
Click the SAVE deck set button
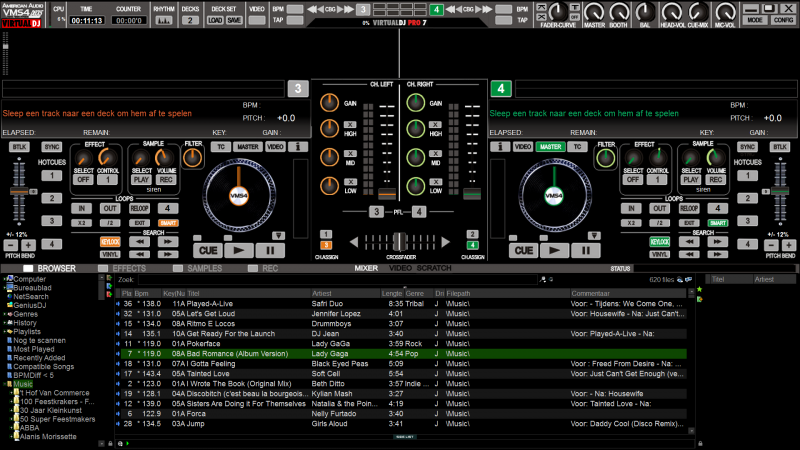234,20
